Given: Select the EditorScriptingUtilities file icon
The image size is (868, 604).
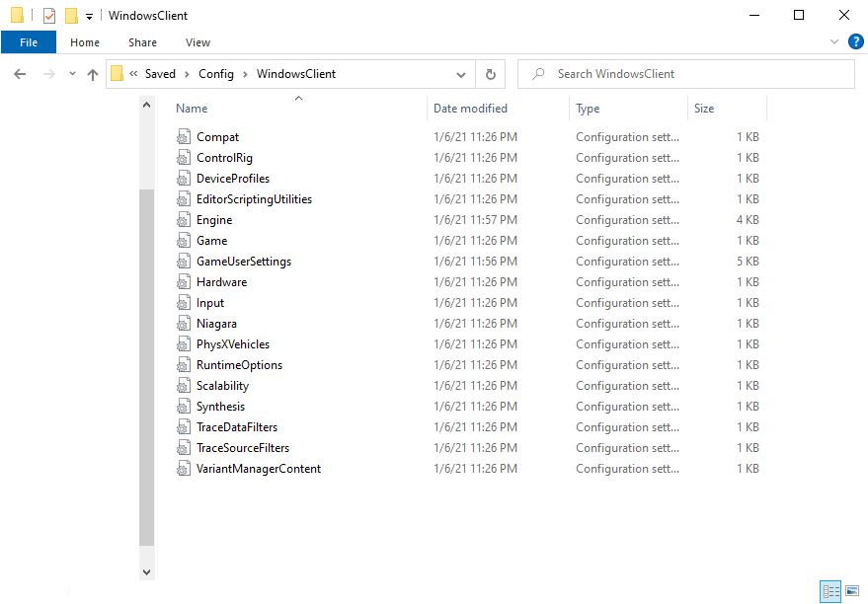Looking at the screenshot, I should (x=184, y=199).
